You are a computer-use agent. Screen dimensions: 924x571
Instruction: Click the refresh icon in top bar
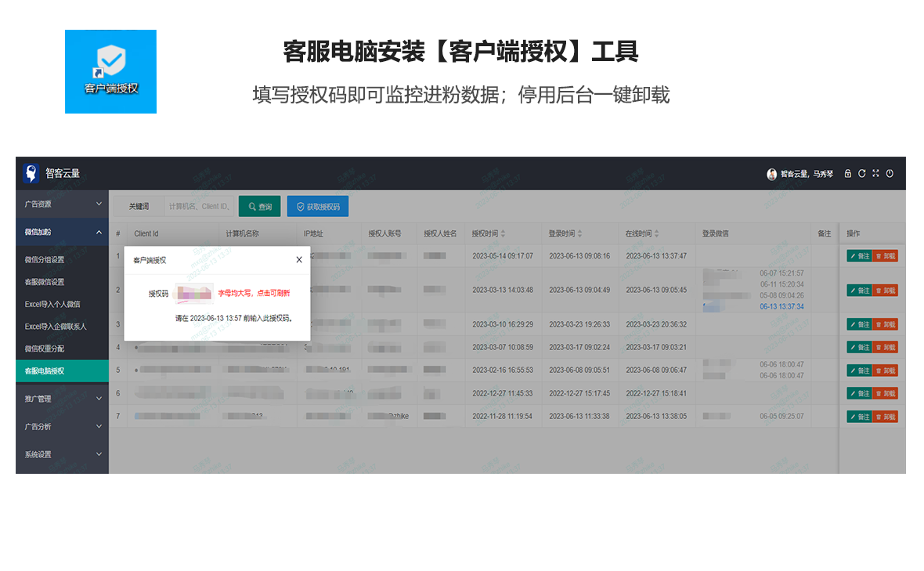tap(861, 174)
